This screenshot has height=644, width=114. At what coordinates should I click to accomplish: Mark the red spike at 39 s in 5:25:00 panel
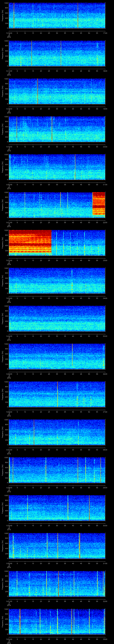[72, 355]
